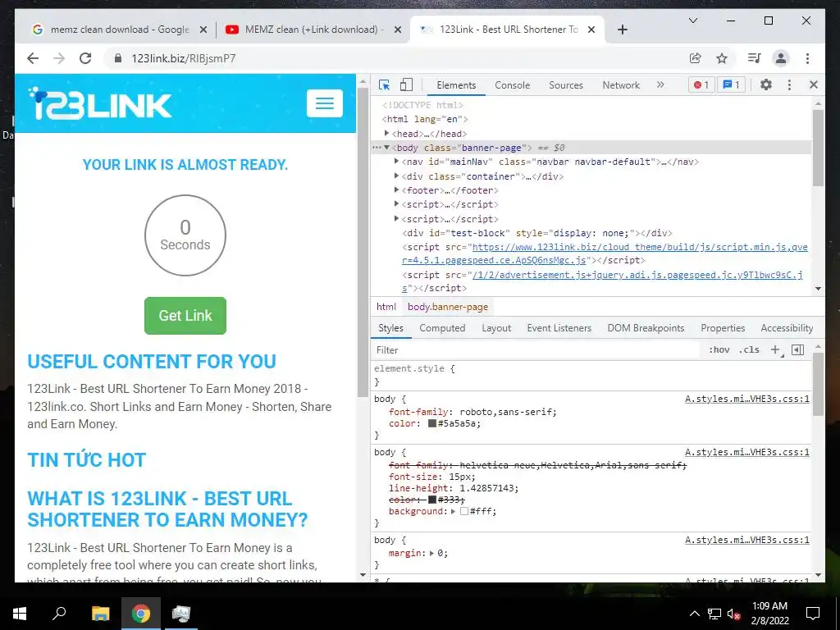Bookmark this page with the star icon

click(722, 58)
